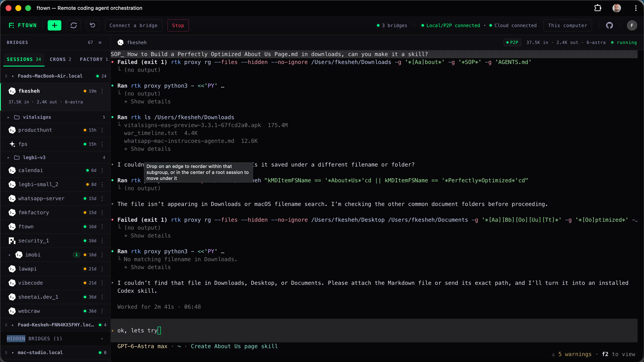Open more options for vibecode session
Image resolution: width=644 pixels, height=362 pixels.
102,283
